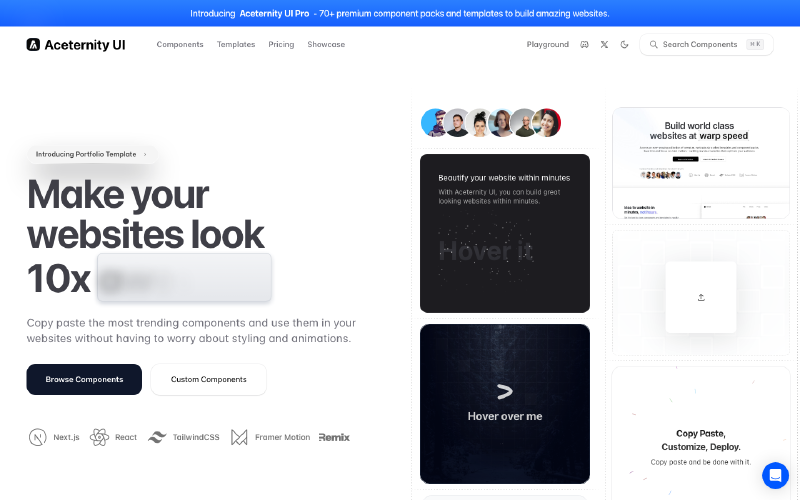Click the Framer Motion logo
The image size is (800, 500).
[x=239, y=437]
